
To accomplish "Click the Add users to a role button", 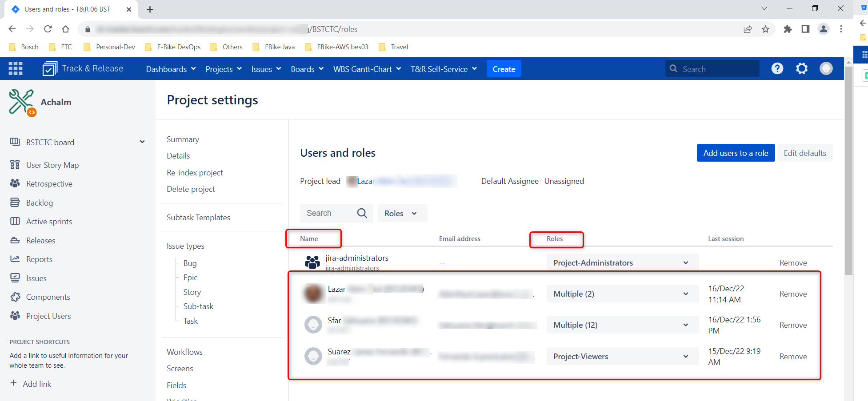I will tap(735, 153).
